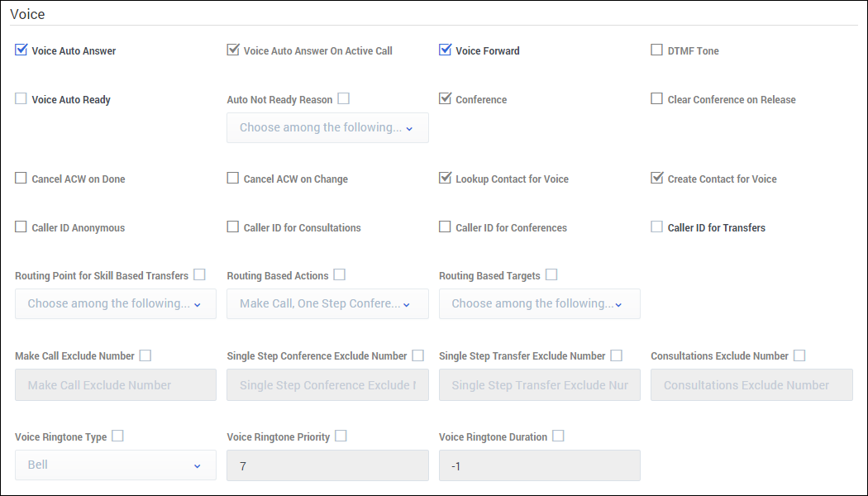This screenshot has width=868, height=496.
Task: Click the Make Call Exclude Number field
Action: click(x=116, y=385)
